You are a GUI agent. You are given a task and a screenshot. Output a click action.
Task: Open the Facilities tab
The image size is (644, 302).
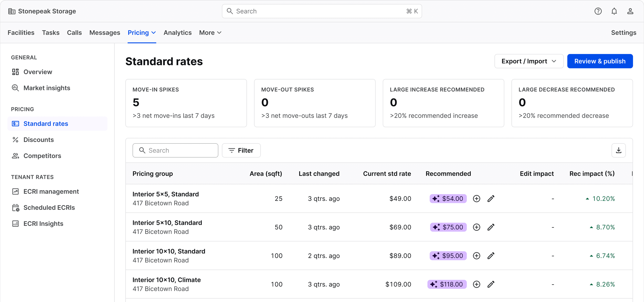pos(21,33)
